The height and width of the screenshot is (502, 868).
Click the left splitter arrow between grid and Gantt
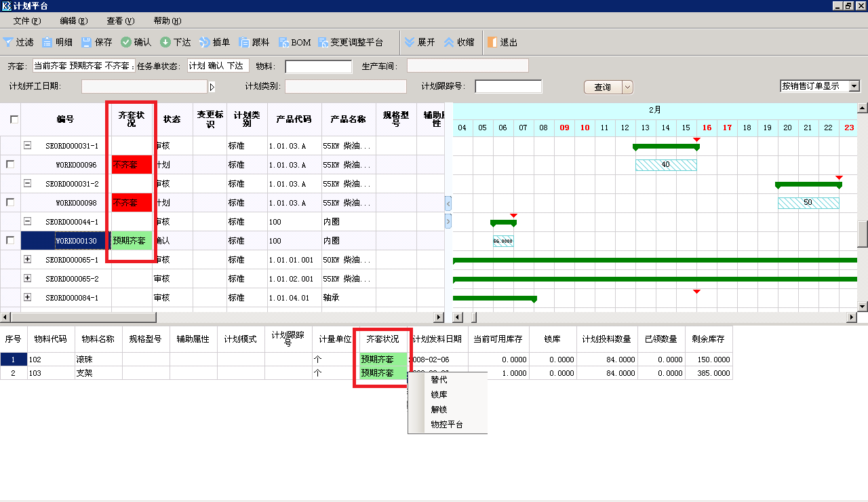pos(448,203)
